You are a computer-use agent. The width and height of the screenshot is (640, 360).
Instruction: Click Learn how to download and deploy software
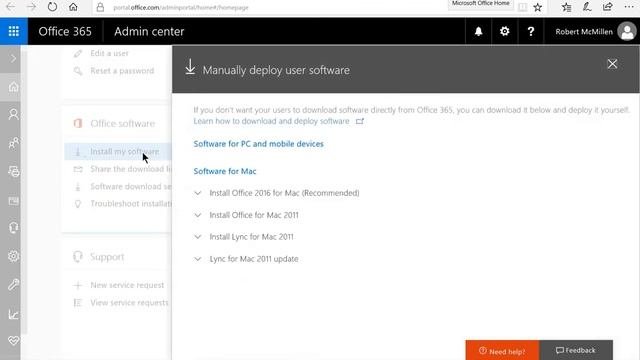(x=271, y=121)
